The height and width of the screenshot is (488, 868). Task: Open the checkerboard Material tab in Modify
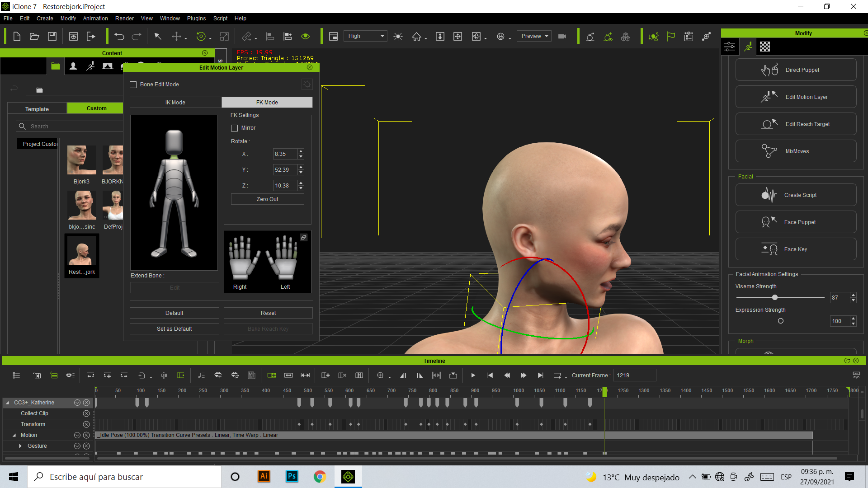[765, 47]
